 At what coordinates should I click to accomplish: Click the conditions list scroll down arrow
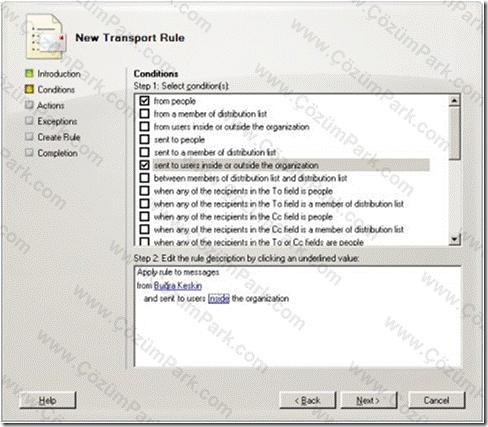coord(454,239)
